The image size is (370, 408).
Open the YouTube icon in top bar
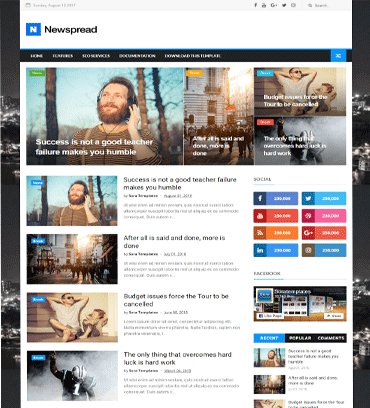(x=264, y=5)
